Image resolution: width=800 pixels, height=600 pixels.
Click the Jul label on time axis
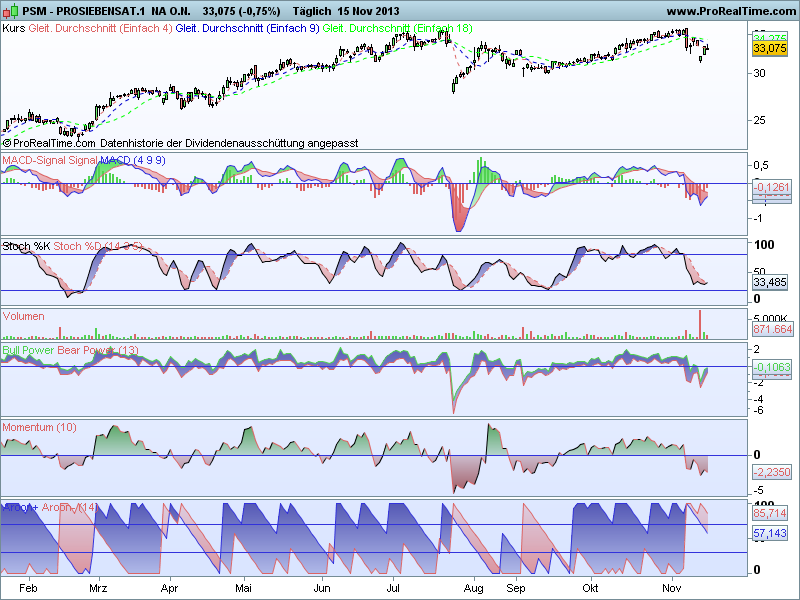click(393, 588)
